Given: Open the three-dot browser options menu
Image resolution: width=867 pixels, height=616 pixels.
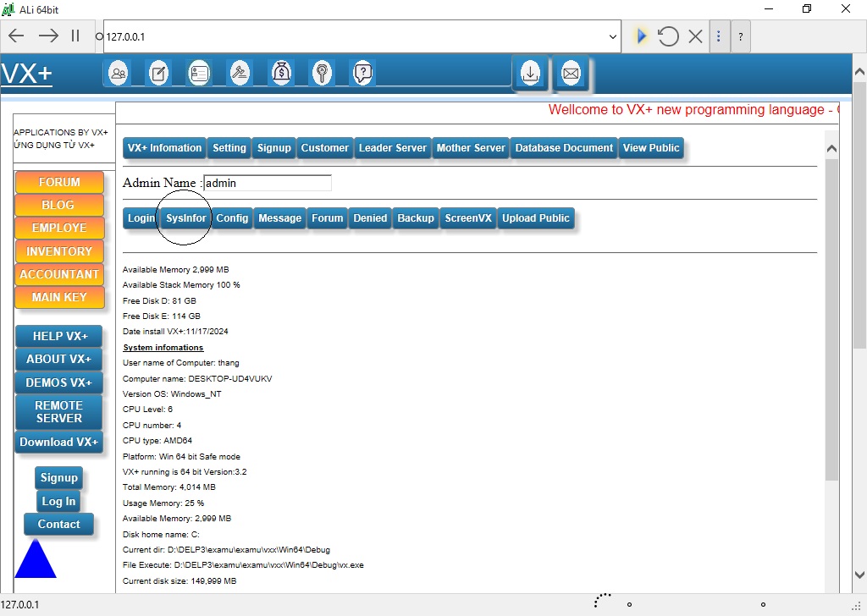Looking at the screenshot, I should tap(719, 36).
